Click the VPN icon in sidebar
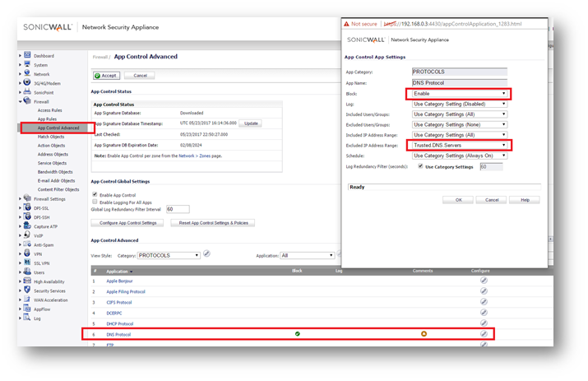 coord(27,253)
